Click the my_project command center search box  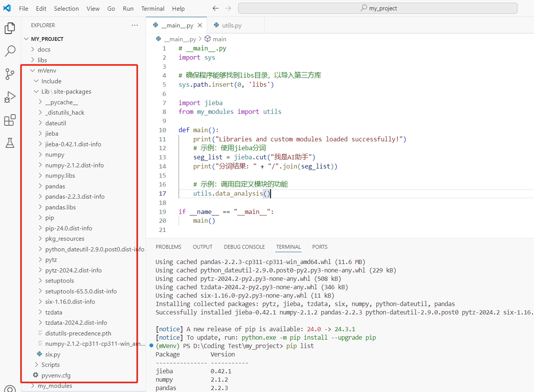(378, 8)
